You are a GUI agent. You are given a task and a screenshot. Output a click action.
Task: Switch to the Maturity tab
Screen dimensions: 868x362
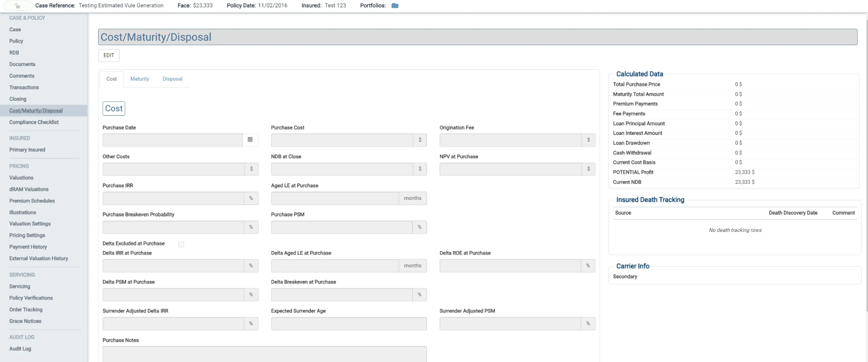139,79
